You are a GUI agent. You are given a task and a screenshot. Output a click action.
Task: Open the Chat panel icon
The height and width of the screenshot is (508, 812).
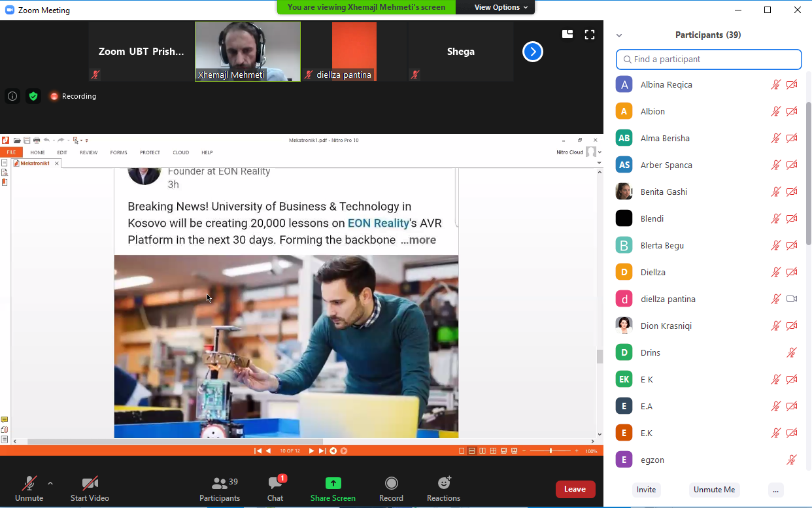click(275, 484)
